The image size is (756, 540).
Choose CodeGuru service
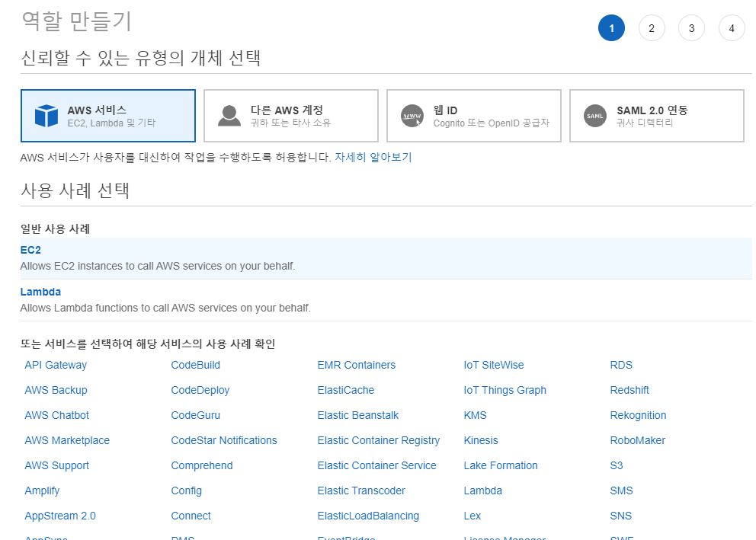195,415
